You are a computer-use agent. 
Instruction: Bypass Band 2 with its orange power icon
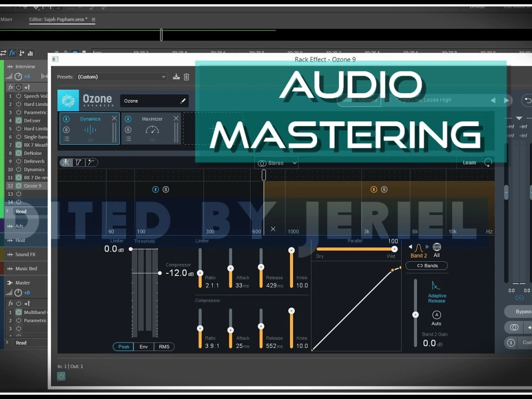tap(374, 189)
